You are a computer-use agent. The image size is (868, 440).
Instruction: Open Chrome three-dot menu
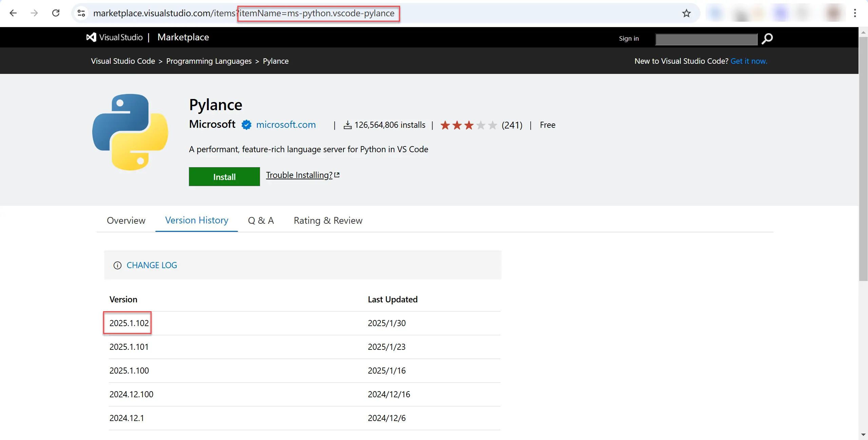(855, 13)
